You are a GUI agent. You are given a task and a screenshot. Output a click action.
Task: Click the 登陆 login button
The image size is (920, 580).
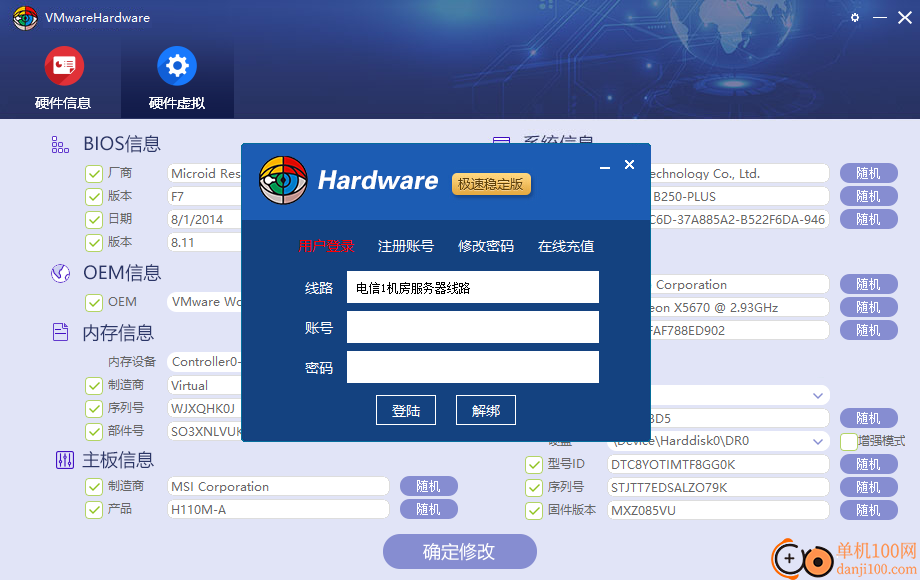click(406, 410)
